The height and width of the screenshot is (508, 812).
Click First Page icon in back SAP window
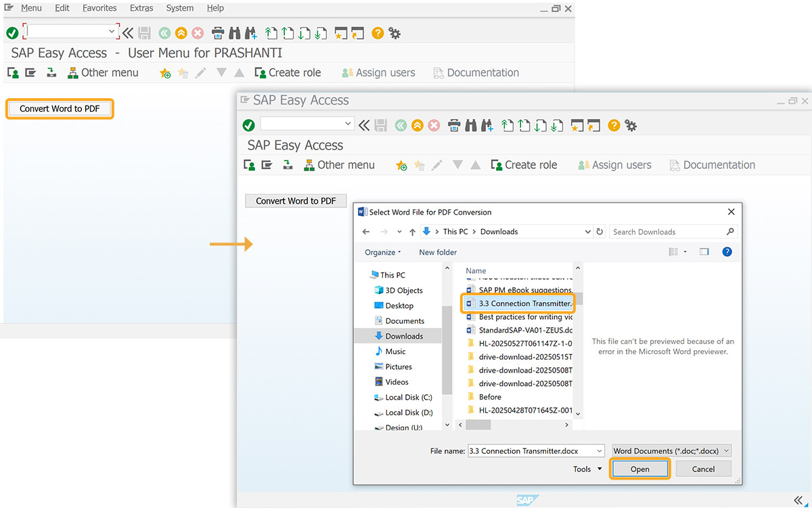pos(271,33)
